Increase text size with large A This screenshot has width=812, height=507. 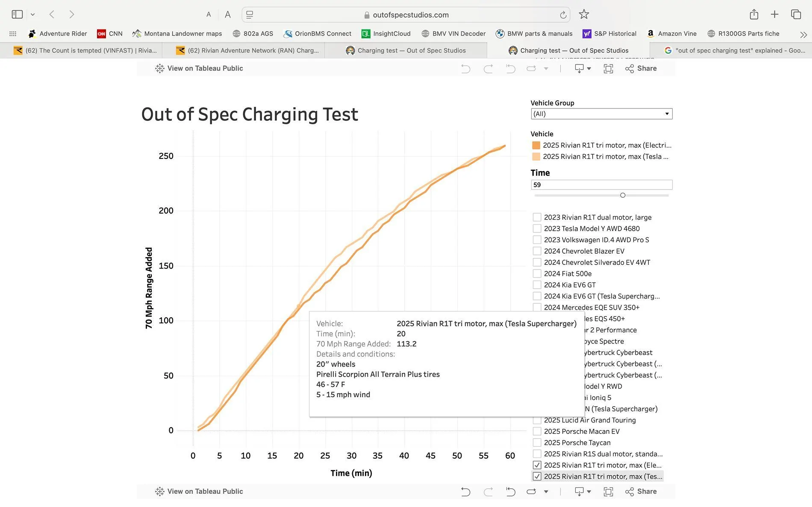pyautogui.click(x=228, y=15)
